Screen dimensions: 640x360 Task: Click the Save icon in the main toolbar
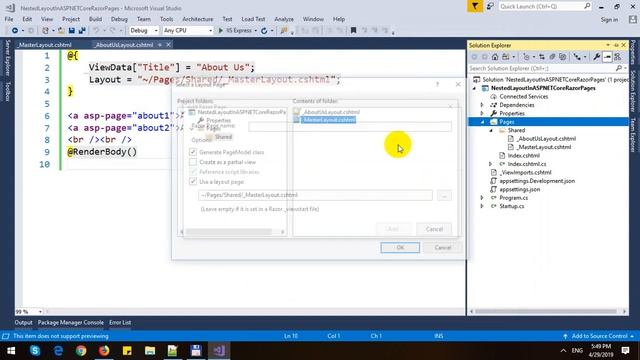[72, 31]
